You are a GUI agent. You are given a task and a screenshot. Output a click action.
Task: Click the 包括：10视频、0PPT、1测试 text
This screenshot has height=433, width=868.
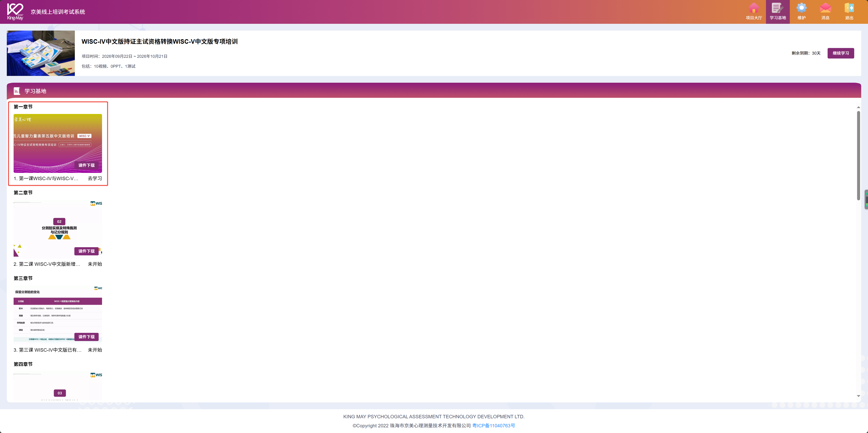tap(108, 66)
